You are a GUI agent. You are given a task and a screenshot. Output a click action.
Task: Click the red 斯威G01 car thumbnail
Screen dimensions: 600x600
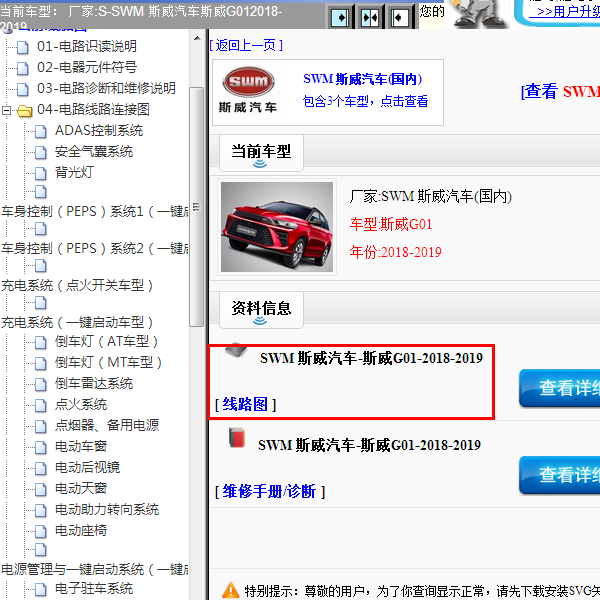click(x=277, y=227)
